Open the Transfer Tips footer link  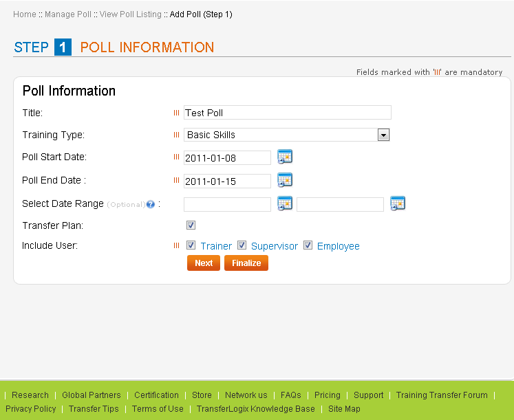click(94, 409)
